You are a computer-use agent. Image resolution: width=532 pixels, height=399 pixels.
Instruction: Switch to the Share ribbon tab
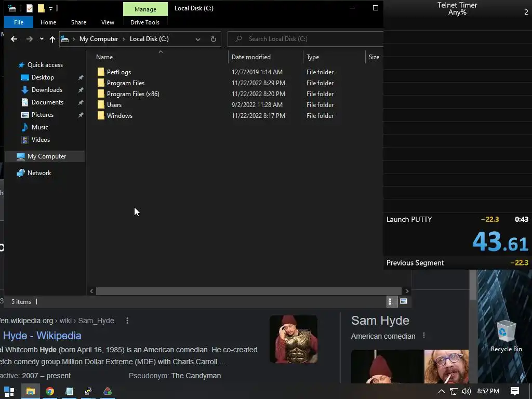click(x=79, y=22)
